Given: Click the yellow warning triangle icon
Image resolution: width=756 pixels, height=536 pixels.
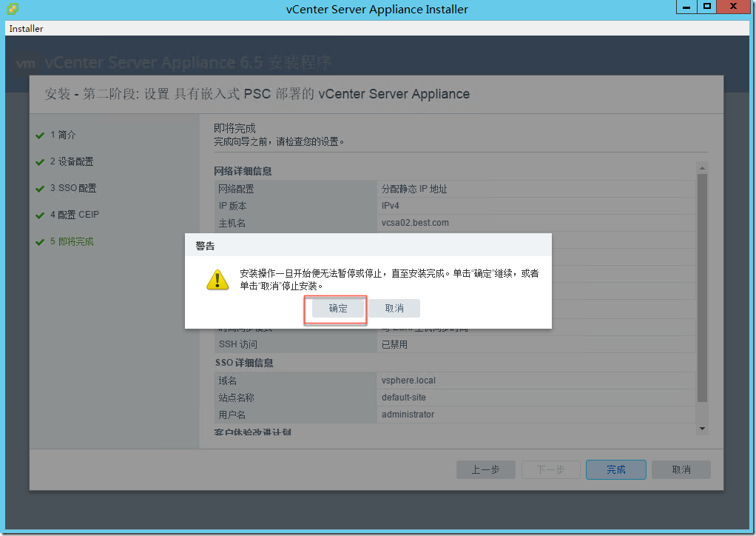Looking at the screenshot, I should pyautogui.click(x=217, y=279).
